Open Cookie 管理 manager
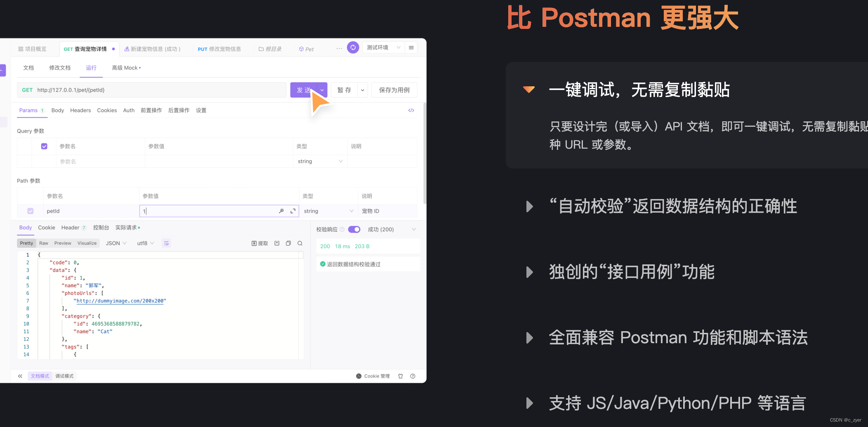The image size is (868, 427). (x=373, y=376)
